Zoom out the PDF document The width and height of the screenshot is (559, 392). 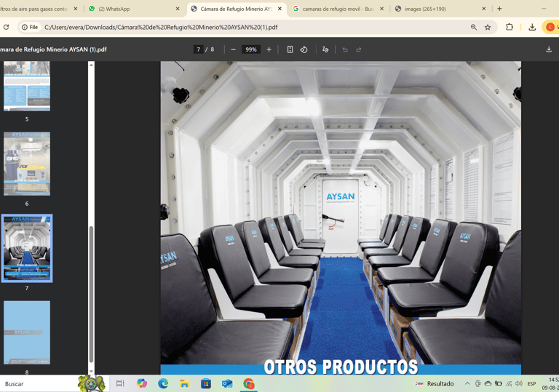click(233, 49)
